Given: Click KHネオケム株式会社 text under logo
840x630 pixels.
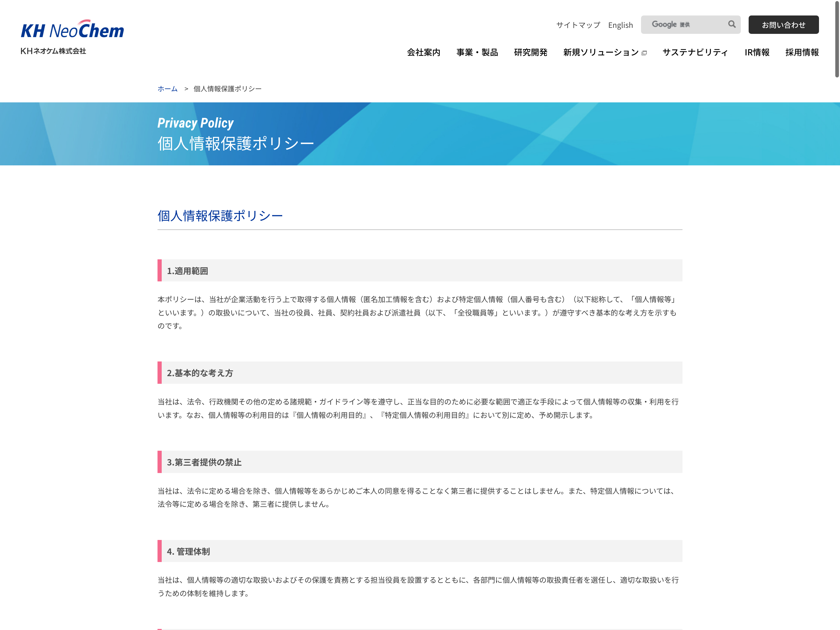Looking at the screenshot, I should (x=53, y=51).
